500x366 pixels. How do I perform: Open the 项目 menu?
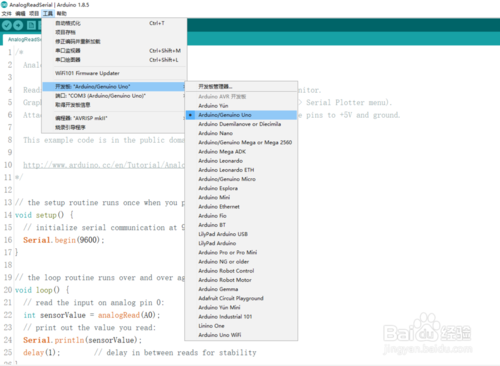tap(34, 13)
